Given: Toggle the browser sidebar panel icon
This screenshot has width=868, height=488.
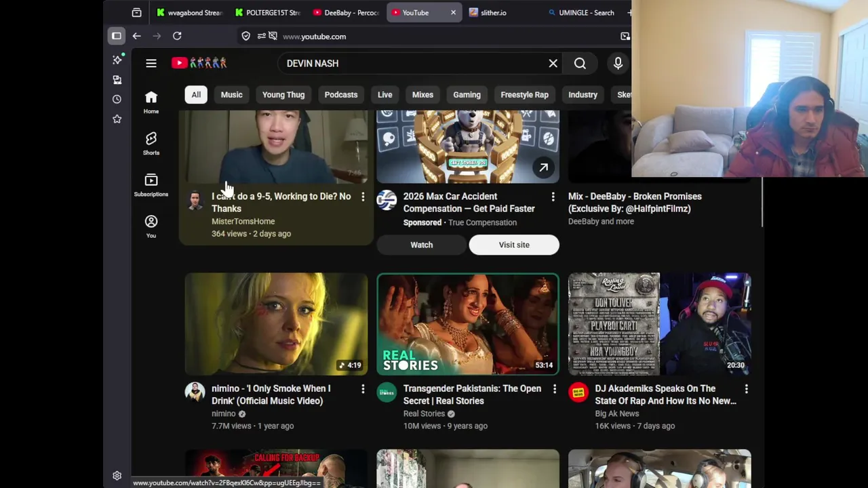Looking at the screenshot, I should tap(117, 36).
